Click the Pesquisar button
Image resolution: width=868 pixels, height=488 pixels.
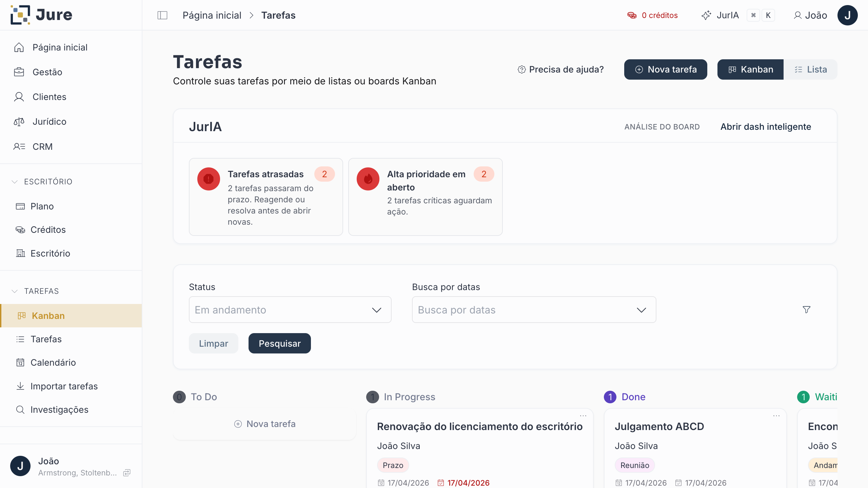point(279,343)
